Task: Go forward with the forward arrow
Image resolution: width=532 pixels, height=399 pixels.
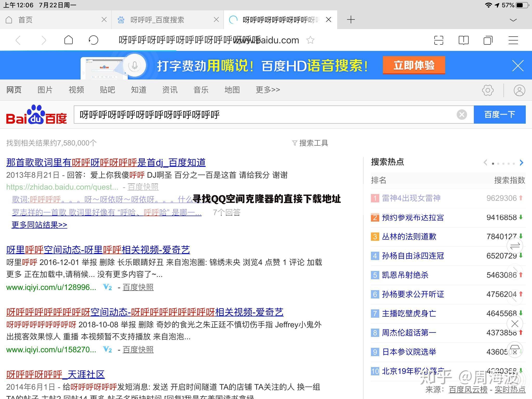Action: [x=44, y=40]
